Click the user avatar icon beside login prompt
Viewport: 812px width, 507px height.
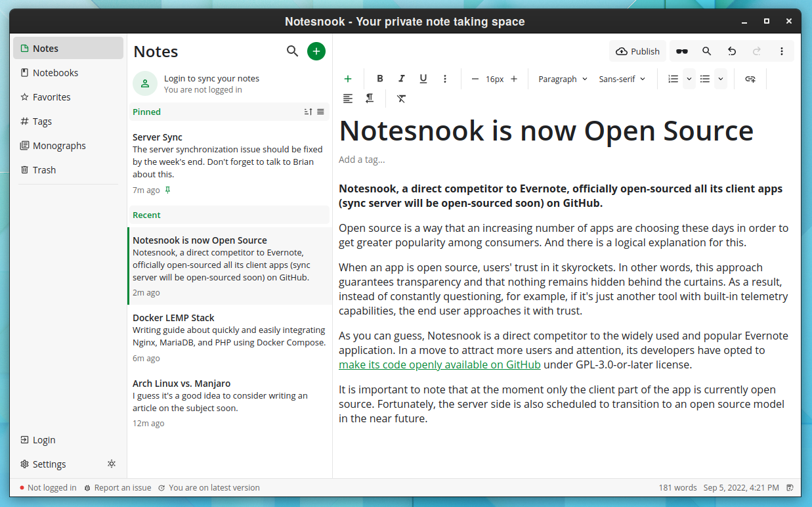click(144, 83)
